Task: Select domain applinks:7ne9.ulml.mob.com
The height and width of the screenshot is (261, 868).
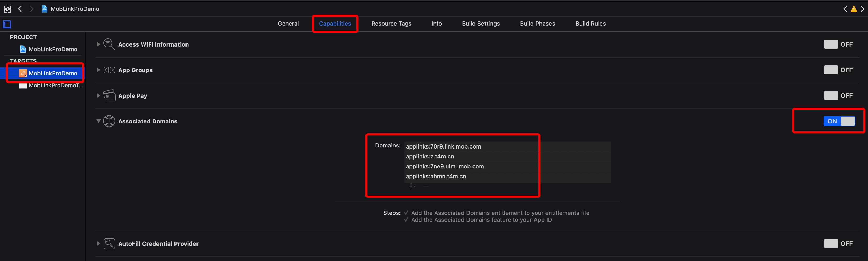Action: point(508,166)
